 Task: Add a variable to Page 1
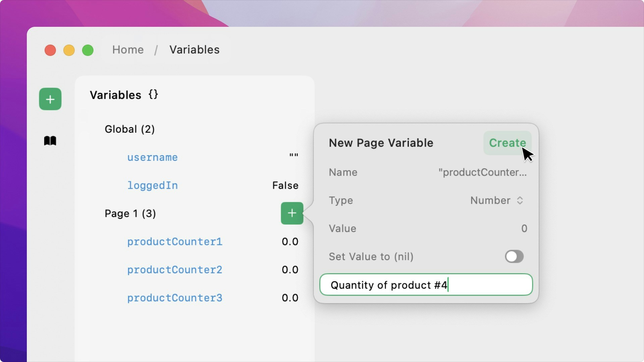point(292,213)
